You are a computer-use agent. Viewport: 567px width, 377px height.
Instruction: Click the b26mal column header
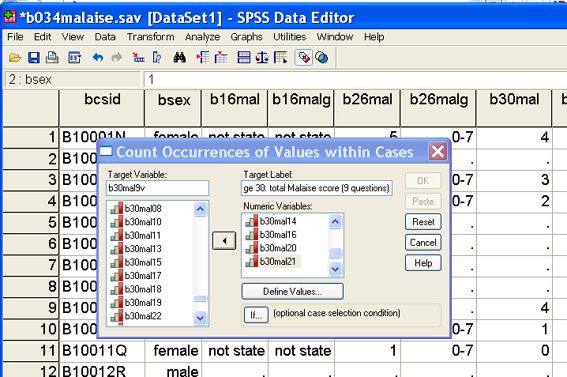[367, 108]
